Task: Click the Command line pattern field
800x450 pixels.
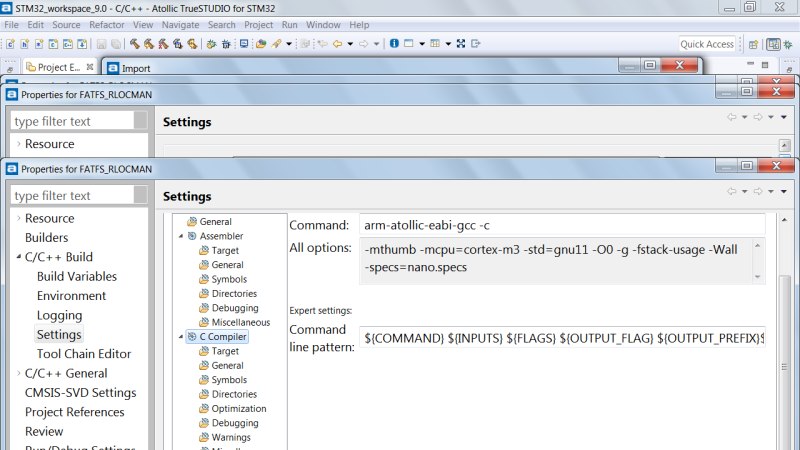Action: click(562, 338)
